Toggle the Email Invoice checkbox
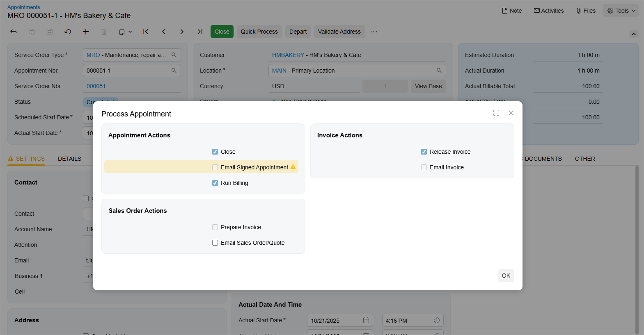The image size is (644, 335). point(424,167)
